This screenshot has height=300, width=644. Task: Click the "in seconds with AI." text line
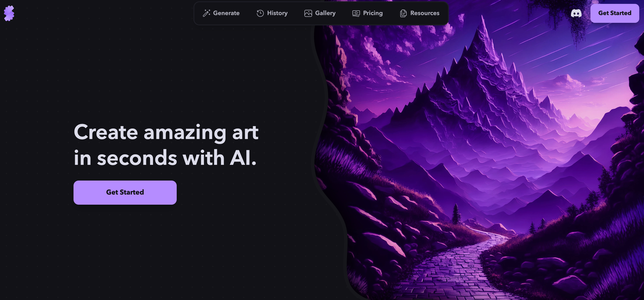165,158
